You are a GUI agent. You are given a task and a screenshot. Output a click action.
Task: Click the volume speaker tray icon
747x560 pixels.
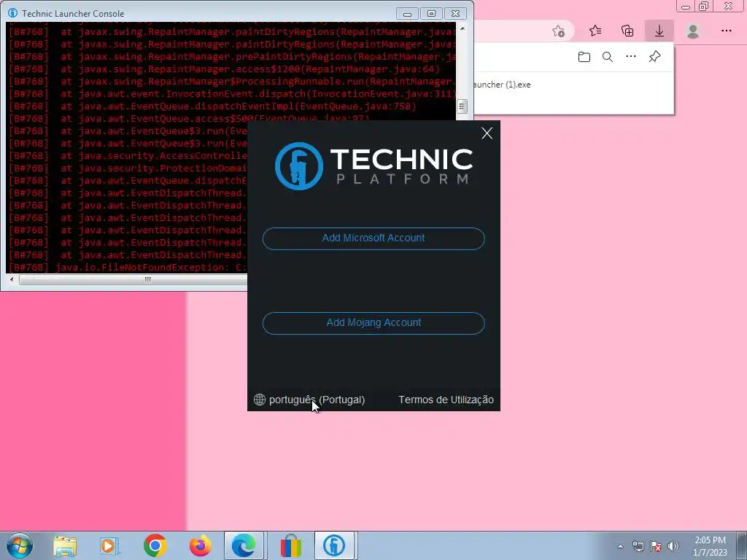pyautogui.click(x=673, y=546)
